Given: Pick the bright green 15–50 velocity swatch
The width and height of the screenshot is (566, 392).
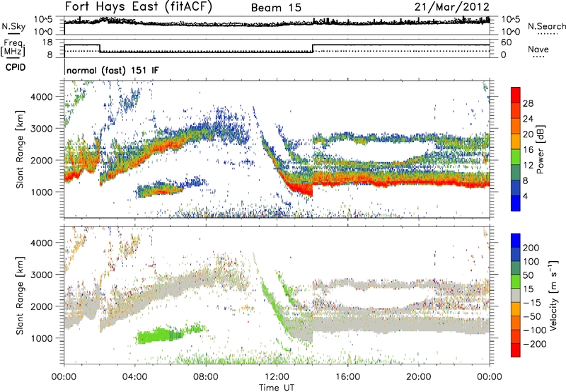Looking at the screenshot, I should 516,282.
